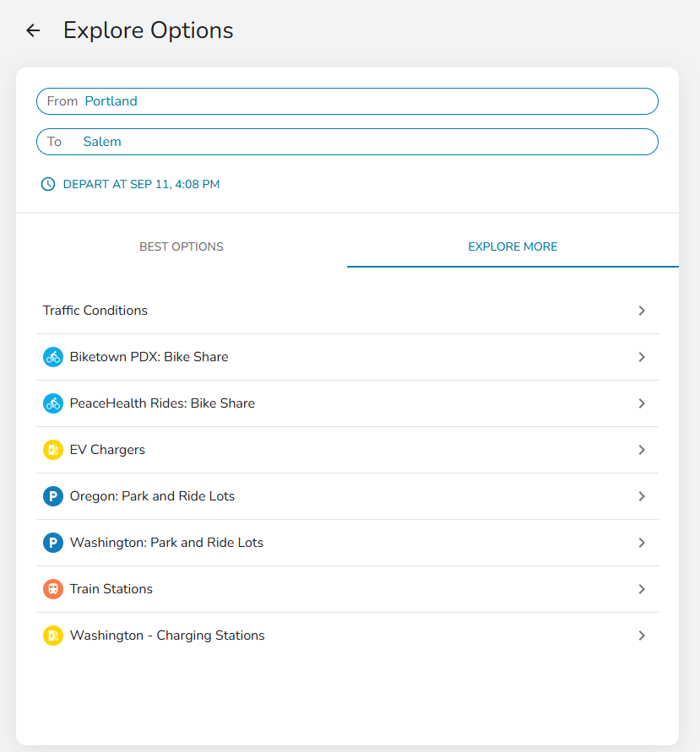
Task: Open EV Chargers label
Action: click(x=107, y=450)
